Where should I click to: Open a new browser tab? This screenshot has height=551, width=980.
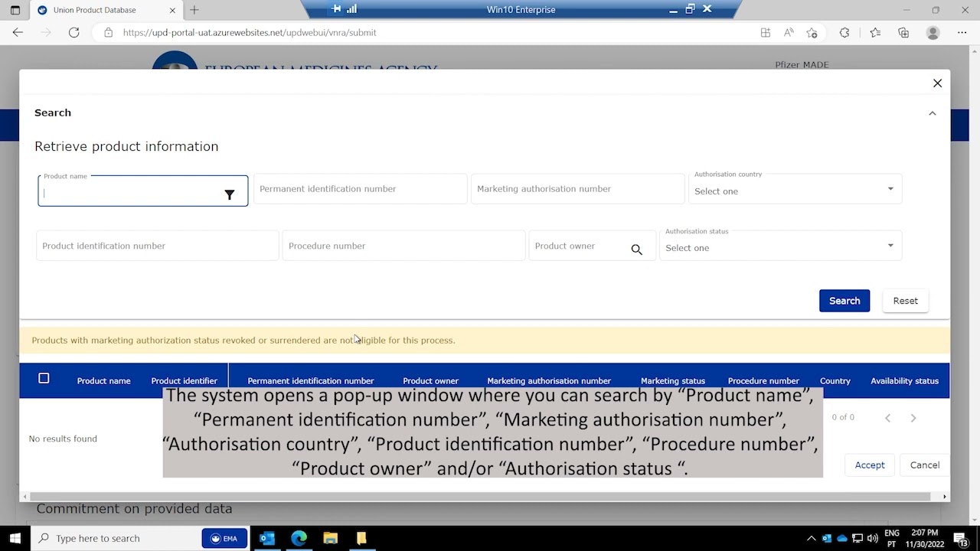tap(194, 10)
